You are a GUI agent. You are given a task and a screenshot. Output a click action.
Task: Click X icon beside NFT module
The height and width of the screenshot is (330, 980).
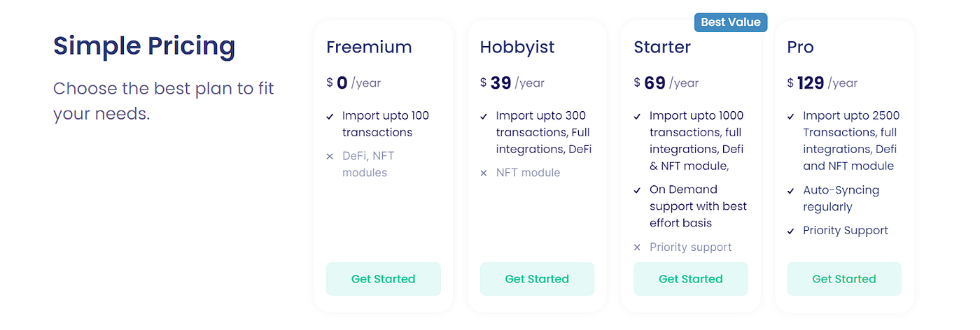[484, 173]
